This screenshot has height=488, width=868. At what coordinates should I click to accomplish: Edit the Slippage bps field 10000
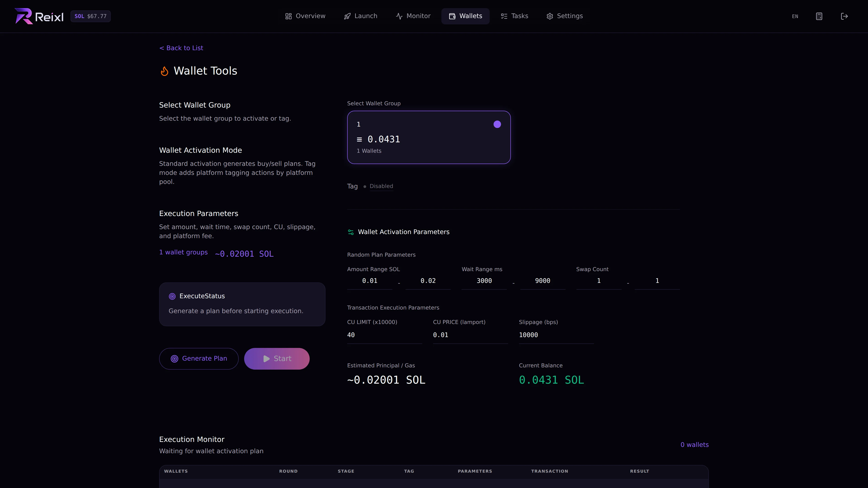(556, 335)
